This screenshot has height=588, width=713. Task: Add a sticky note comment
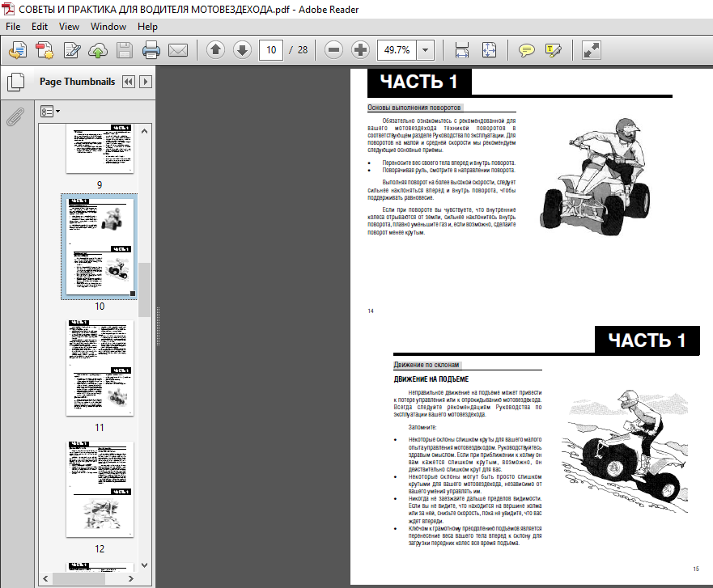526,50
